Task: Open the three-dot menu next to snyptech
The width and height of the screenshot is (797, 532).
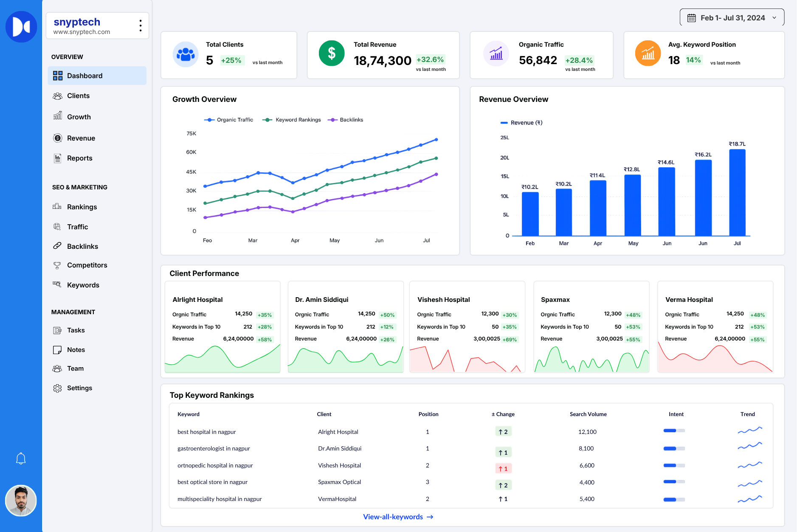Action: click(x=141, y=25)
